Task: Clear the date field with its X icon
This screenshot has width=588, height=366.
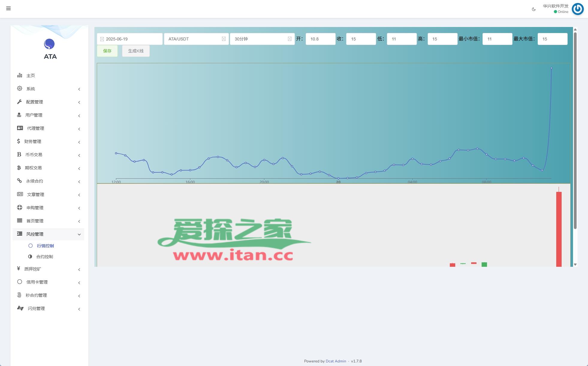Action: (102, 39)
